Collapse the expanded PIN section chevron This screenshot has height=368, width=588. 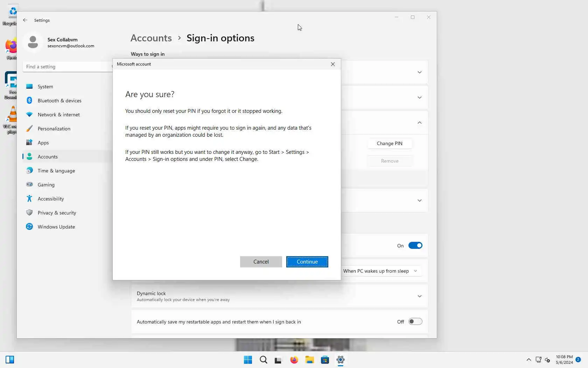pos(420,123)
